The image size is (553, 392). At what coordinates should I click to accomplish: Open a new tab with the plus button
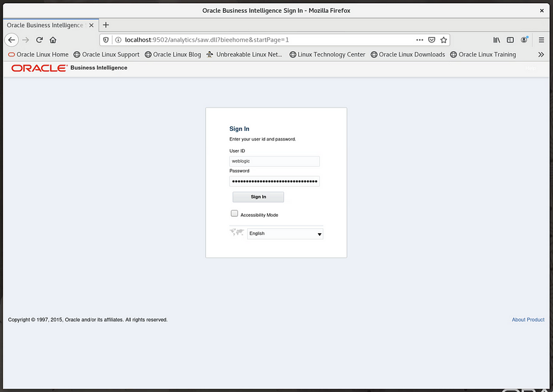click(x=106, y=25)
